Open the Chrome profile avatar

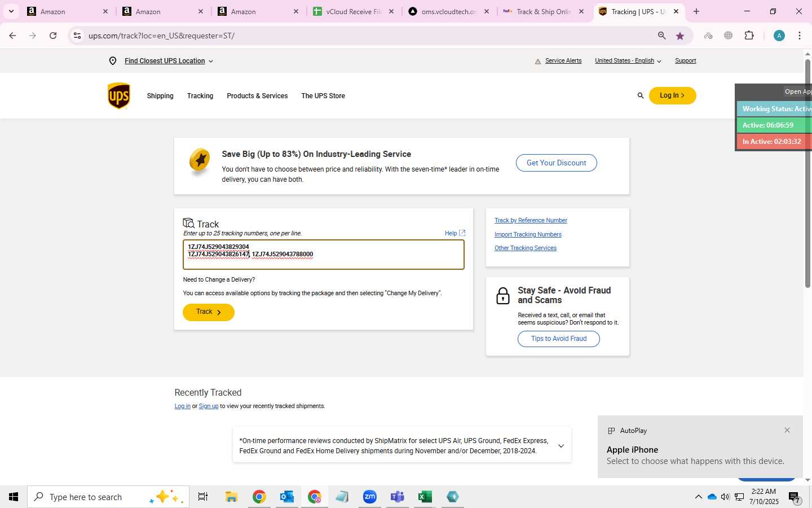[x=779, y=36]
